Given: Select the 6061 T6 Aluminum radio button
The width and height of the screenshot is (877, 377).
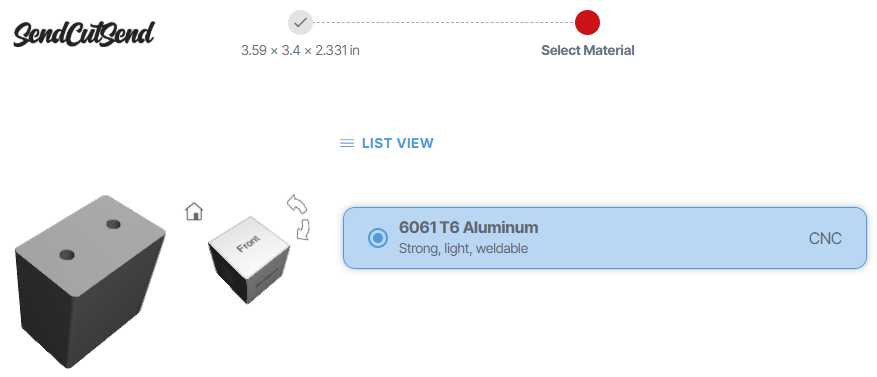Looking at the screenshot, I should pos(378,238).
